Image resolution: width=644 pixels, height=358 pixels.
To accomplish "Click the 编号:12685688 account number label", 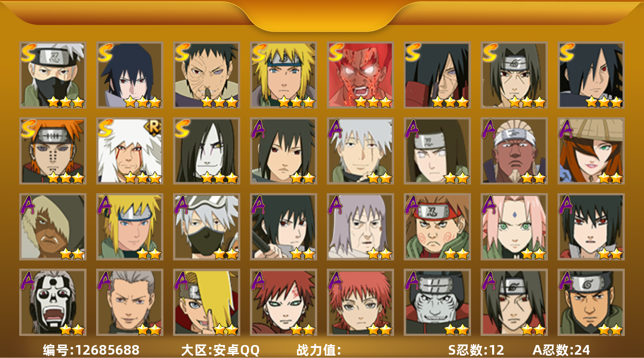I will point(91,350).
